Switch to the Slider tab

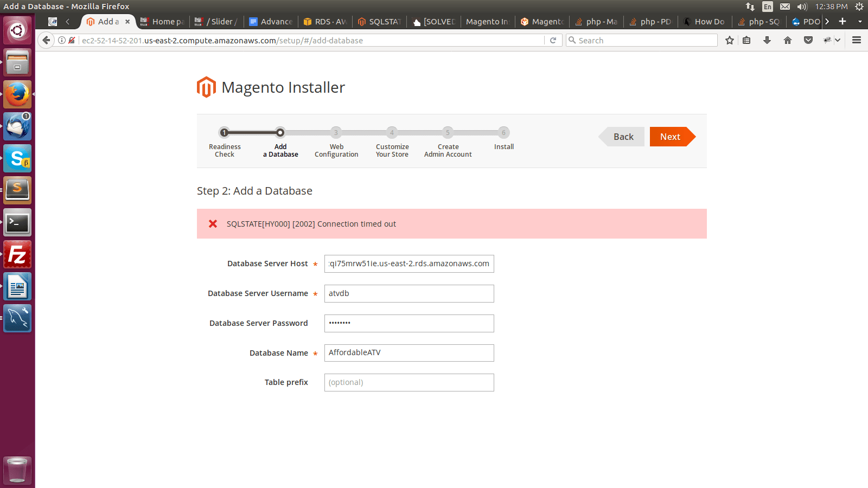(x=216, y=22)
